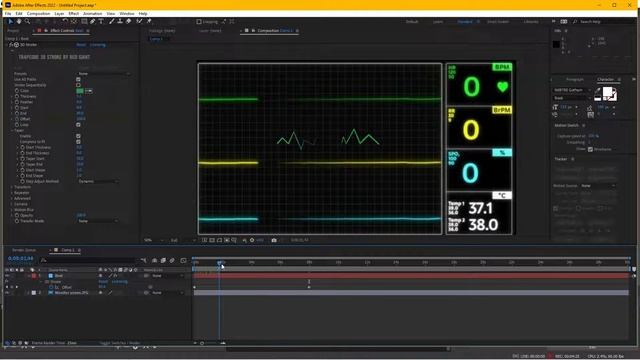
Task: Toggle the Loop checkbox
Action: tap(78, 124)
